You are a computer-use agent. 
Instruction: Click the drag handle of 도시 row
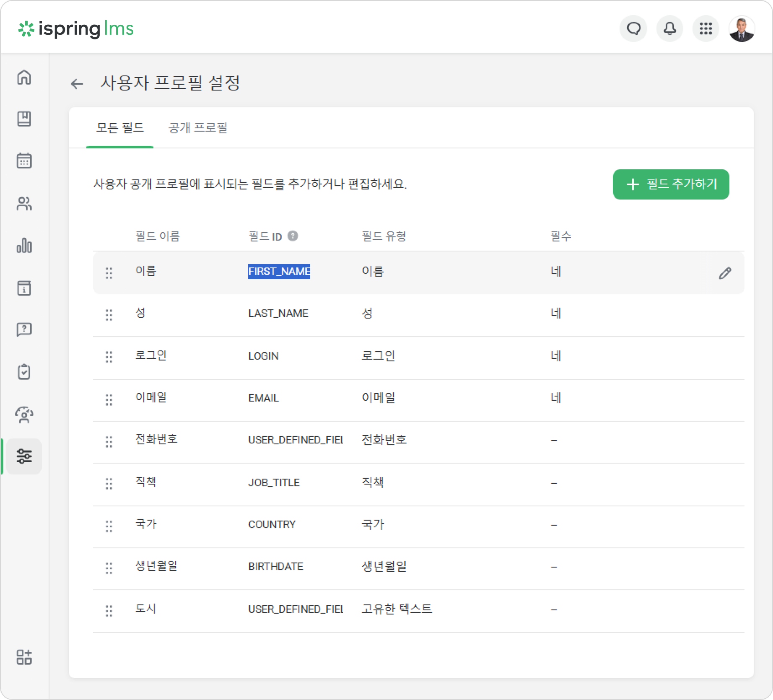[109, 611]
